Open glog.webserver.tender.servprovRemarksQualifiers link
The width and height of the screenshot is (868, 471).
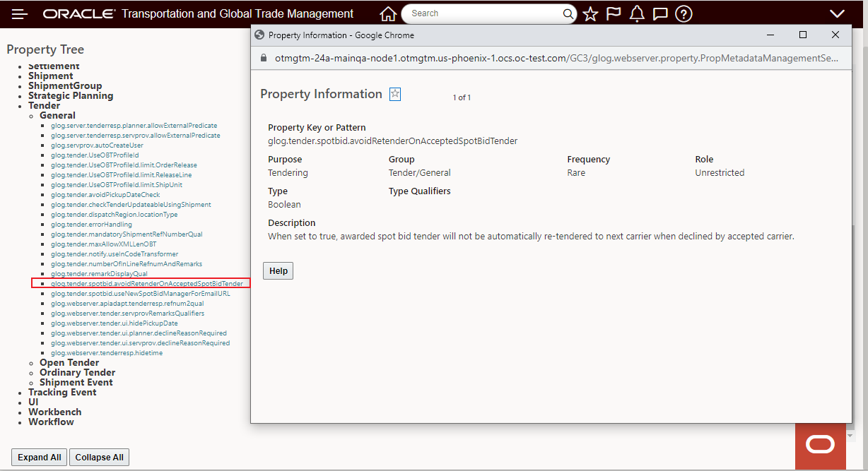click(x=127, y=313)
